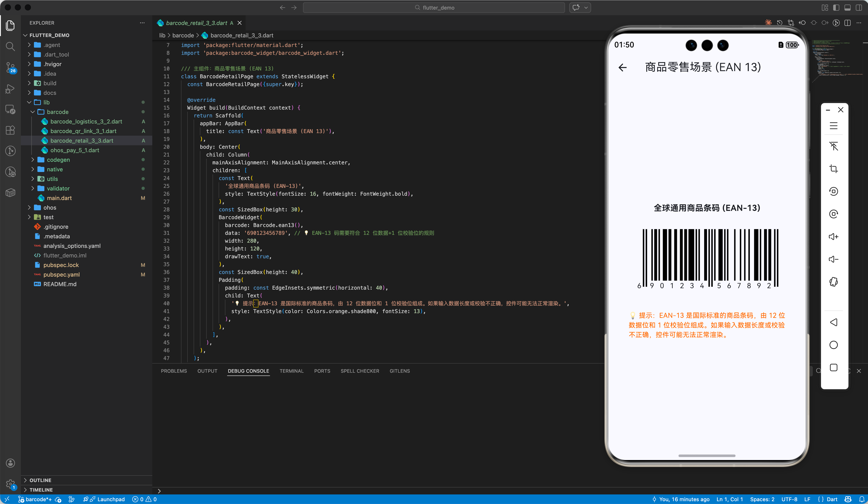The height and width of the screenshot is (504, 868).
Task: Open the Extensions view
Action: pos(10,130)
